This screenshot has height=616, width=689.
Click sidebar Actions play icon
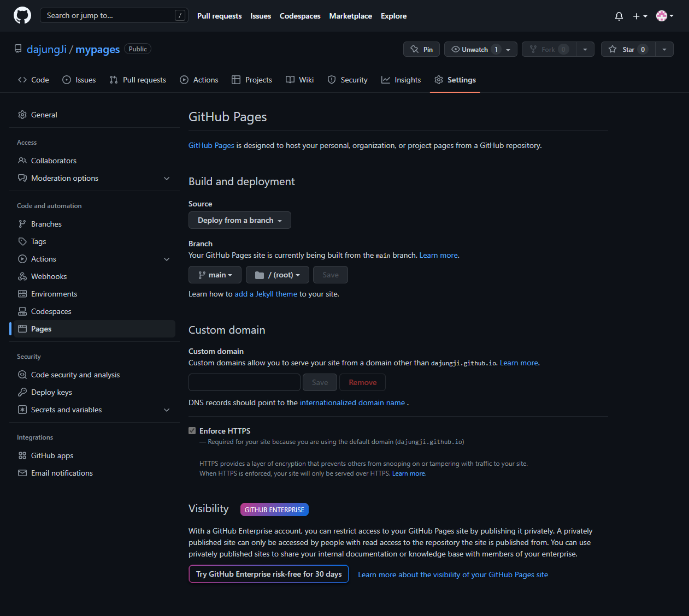(x=22, y=259)
